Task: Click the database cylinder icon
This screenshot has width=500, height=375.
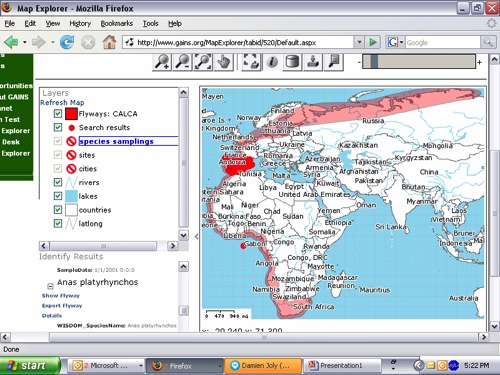Action: (x=292, y=62)
